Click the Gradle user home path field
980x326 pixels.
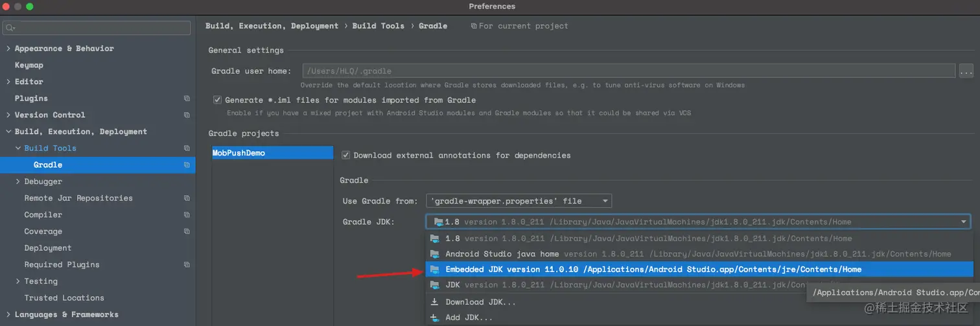629,71
